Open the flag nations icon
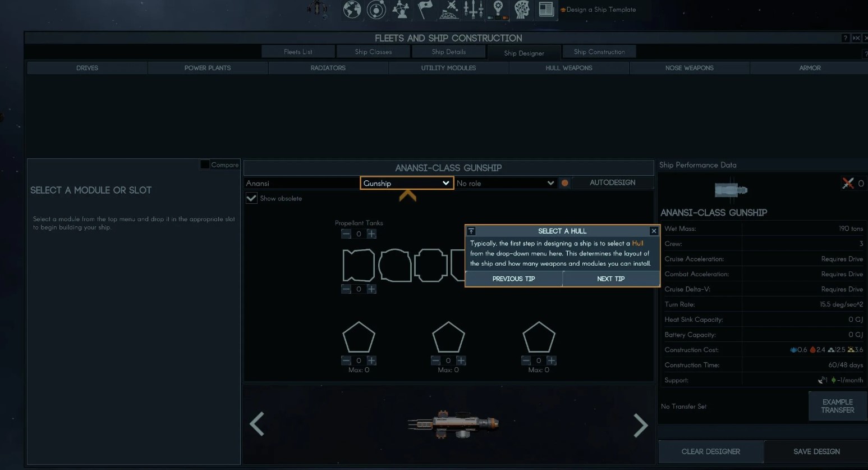This screenshot has height=470, width=868. point(425,10)
